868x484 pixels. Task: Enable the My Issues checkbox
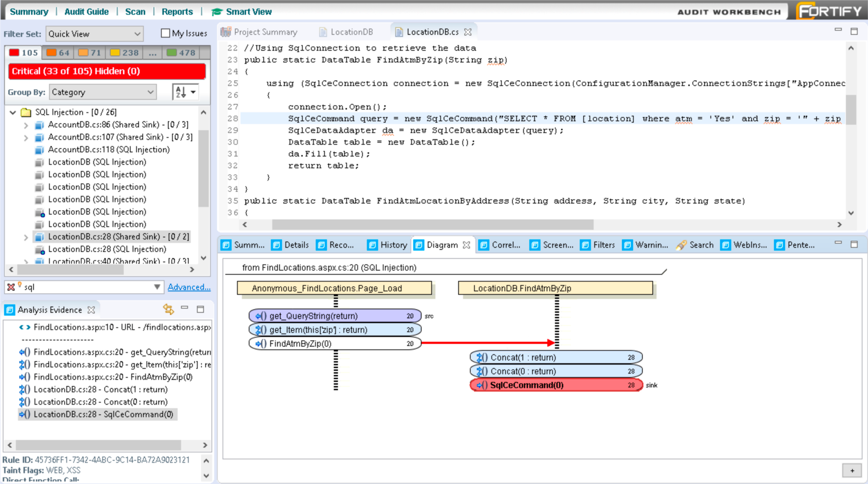(165, 33)
